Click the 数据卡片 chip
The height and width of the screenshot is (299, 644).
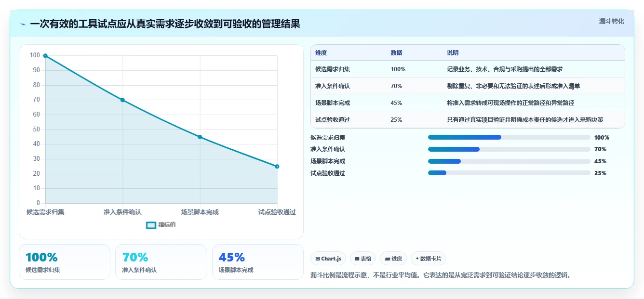tap(429, 259)
